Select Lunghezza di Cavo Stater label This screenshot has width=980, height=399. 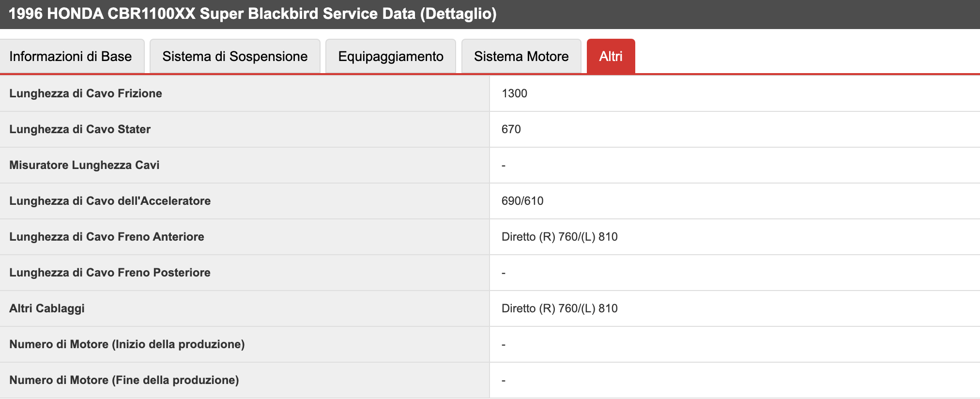80,129
